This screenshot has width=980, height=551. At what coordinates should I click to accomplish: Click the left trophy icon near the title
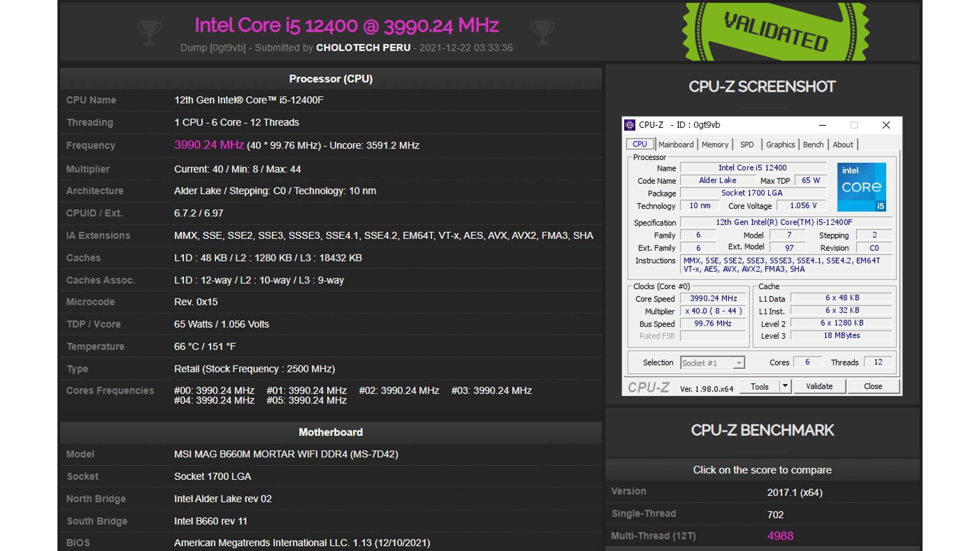pyautogui.click(x=149, y=31)
